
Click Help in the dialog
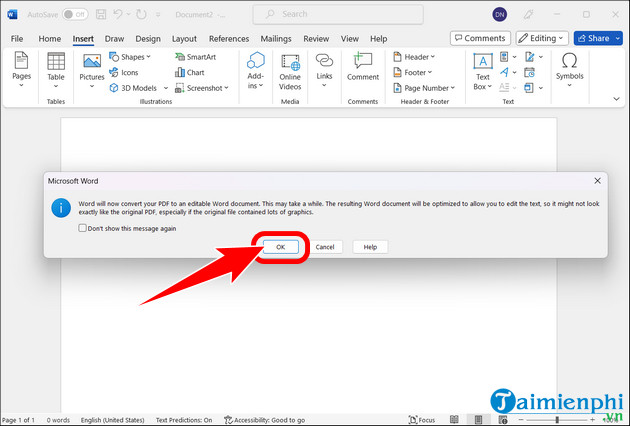[370, 247]
